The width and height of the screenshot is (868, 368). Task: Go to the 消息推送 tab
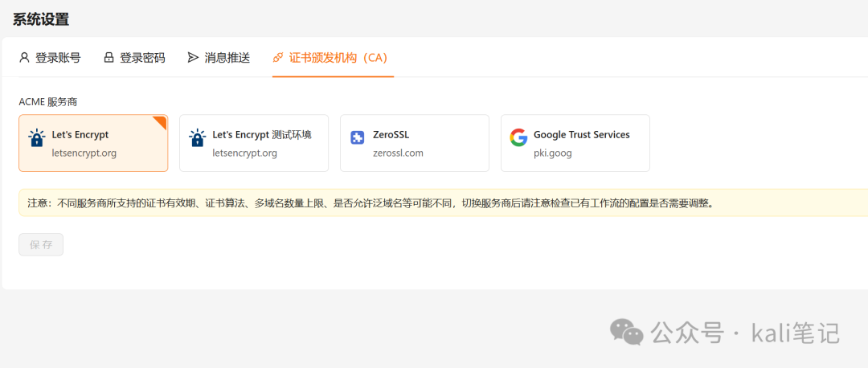click(219, 58)
